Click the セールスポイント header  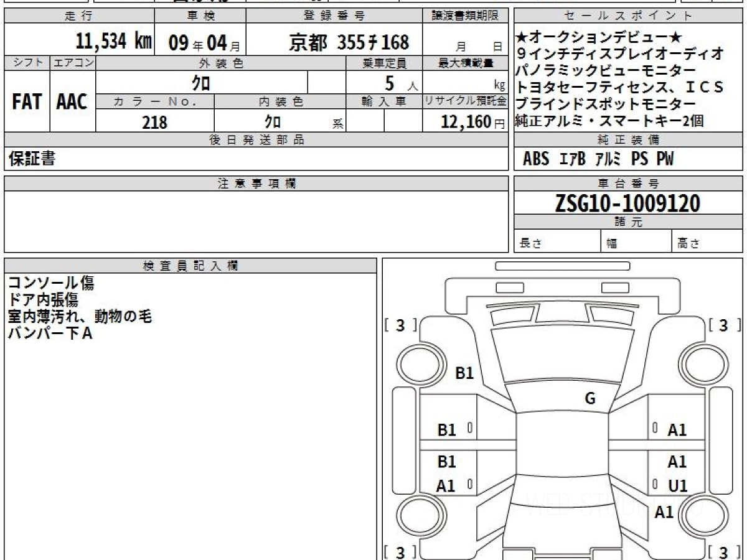628,16
